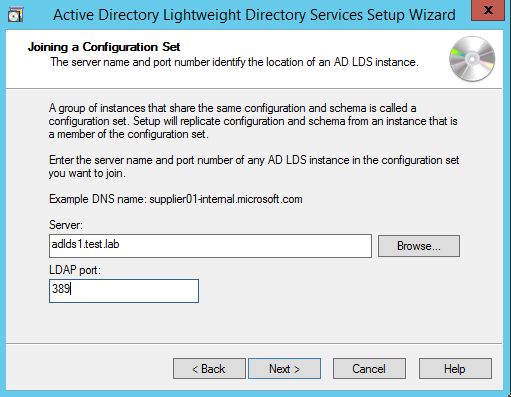Open Help for this wizard page
Image resolution: width=511 pixels, height=397 pixels.
click(455, 369)
